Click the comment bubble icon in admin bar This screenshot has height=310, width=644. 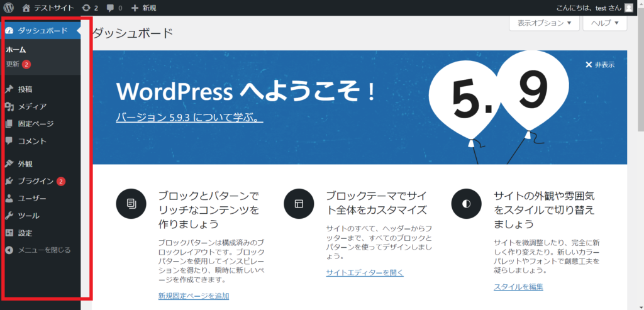[110, 8]
